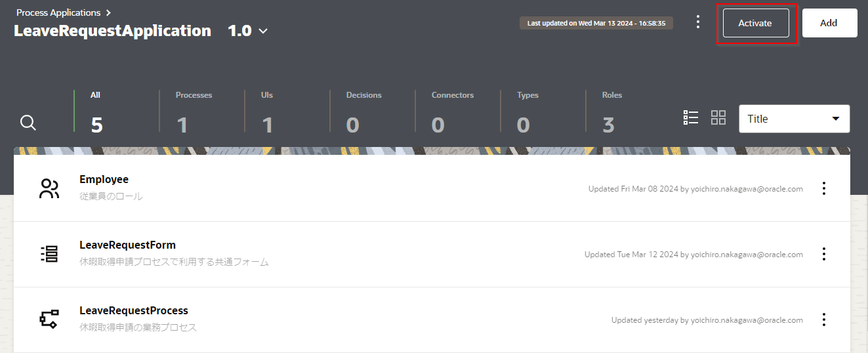Click the search magnifier icon
Image resolution: width=868 pixels, height=353 pixels.
tap(28, 123)
